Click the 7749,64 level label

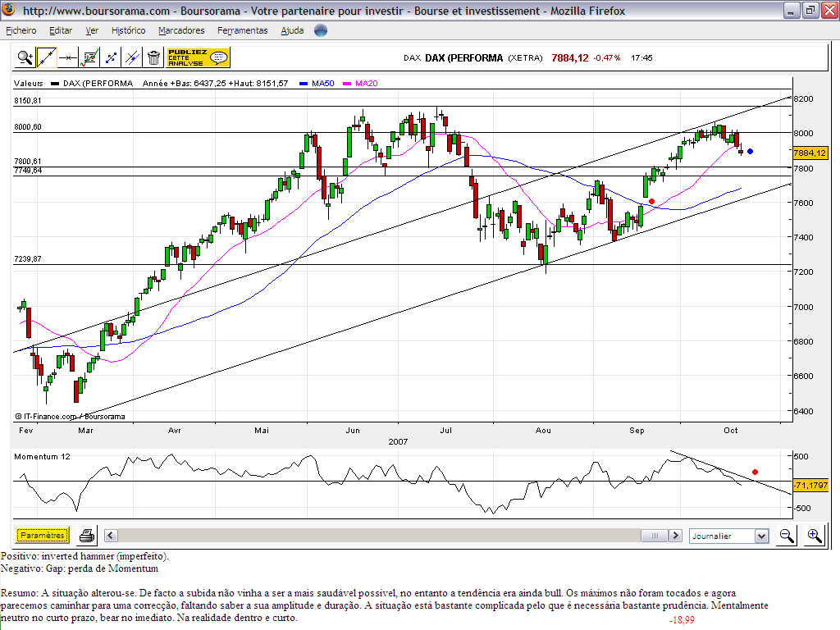coord(28,171)
